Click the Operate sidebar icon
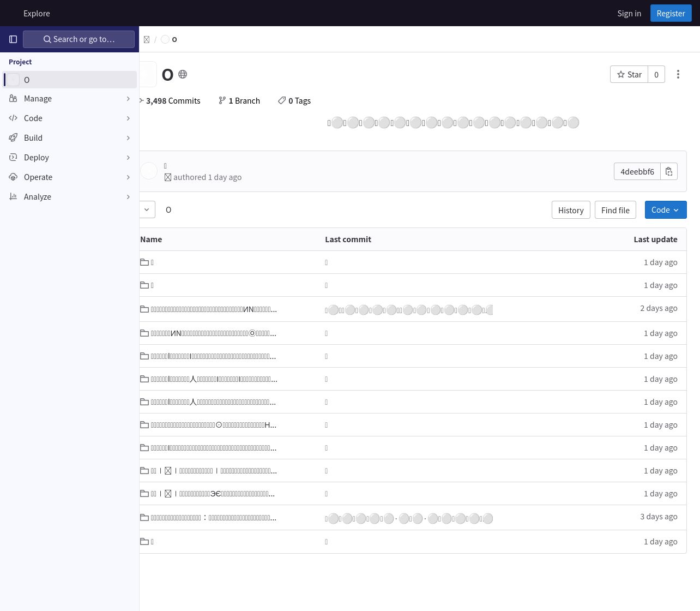Screen dimensions: 700x611 pyautogui.click(x=13, y=177)
